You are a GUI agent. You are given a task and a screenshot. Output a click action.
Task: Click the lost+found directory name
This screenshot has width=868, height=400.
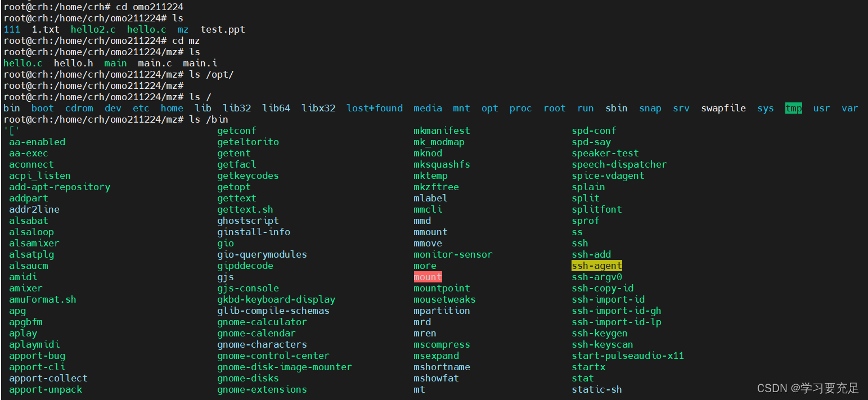[375, 108]
